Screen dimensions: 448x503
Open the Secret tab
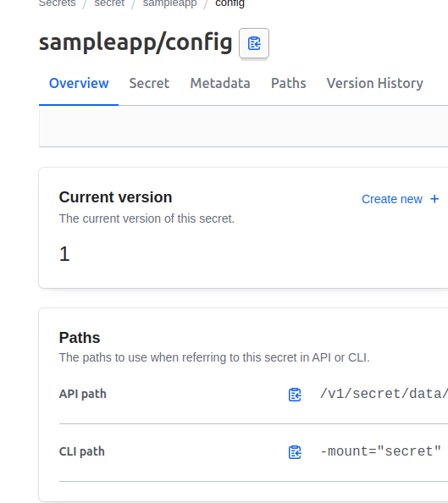coord(149,83)
